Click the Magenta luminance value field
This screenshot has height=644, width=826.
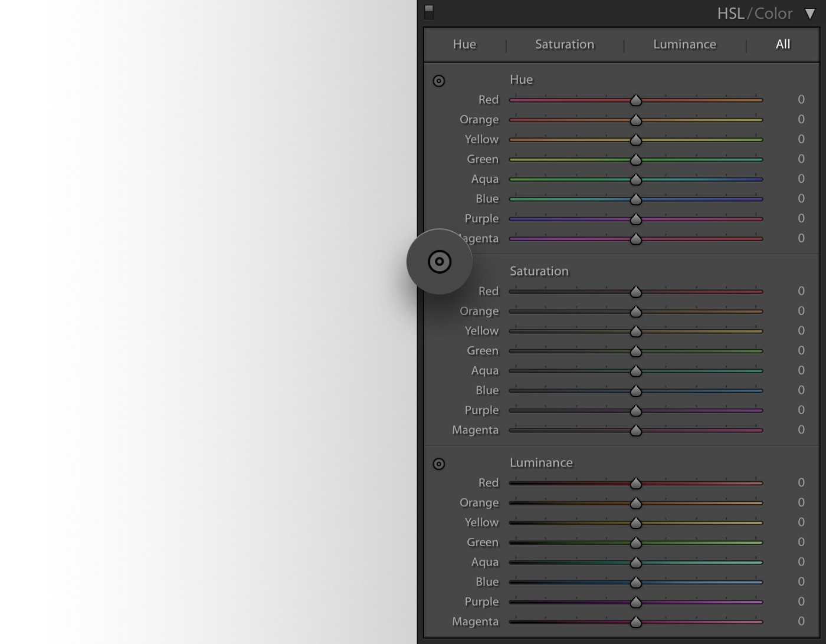point(801,621)
